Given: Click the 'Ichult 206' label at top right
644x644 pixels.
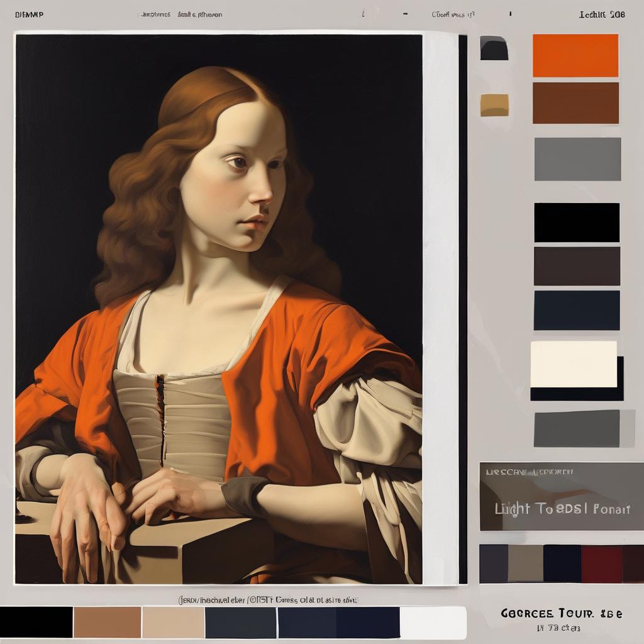Looking at the screenshot, I should (x=601, y=14).
